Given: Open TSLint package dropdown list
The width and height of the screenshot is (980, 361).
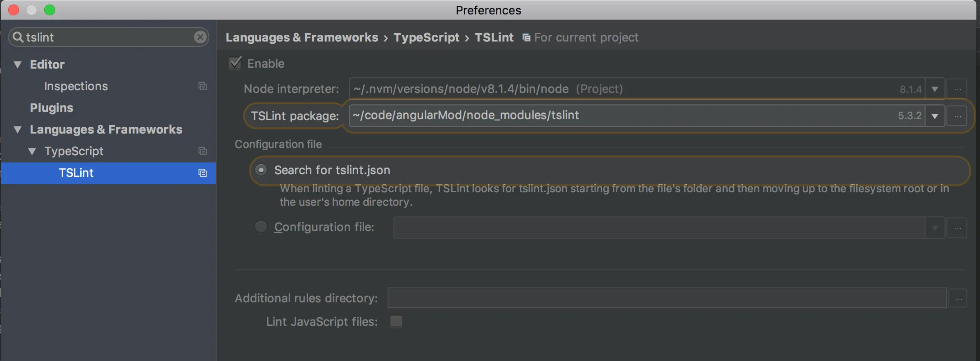Looking at the screenshot, I should pyautogui.click(x=935, y=116).
